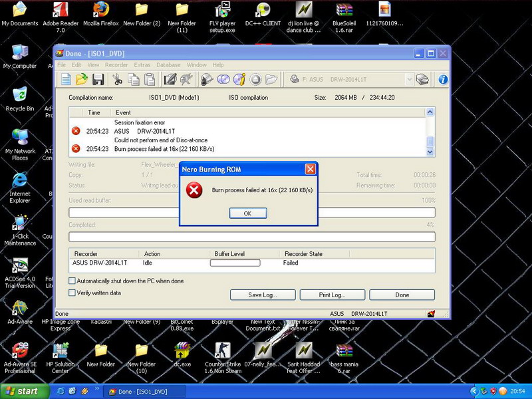532x399 pixels.
Task: Expand the ASUS DRW-2014L1T recorder dropdown
Action: point(409,80)
